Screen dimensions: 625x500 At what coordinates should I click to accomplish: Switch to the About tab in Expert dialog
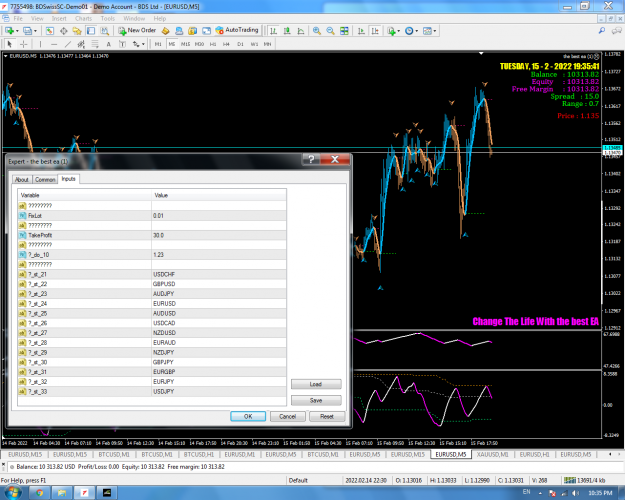coord(22,179)
